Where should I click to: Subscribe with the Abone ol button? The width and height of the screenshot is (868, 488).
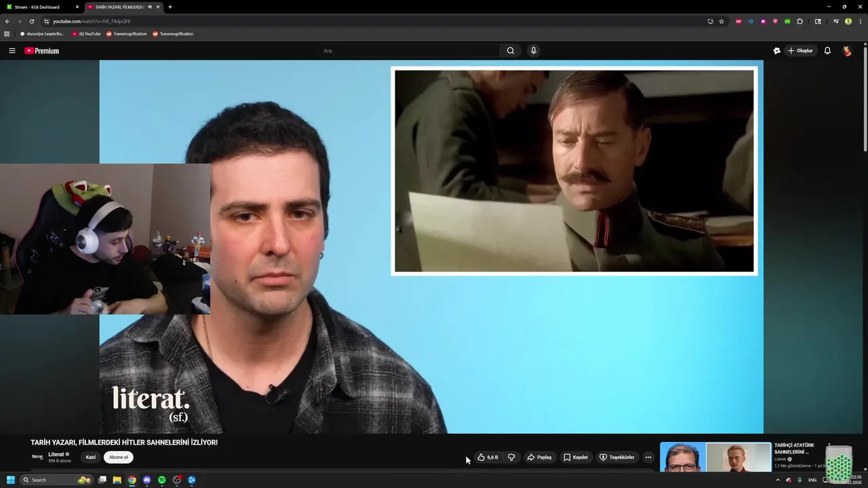click(118, 457)
